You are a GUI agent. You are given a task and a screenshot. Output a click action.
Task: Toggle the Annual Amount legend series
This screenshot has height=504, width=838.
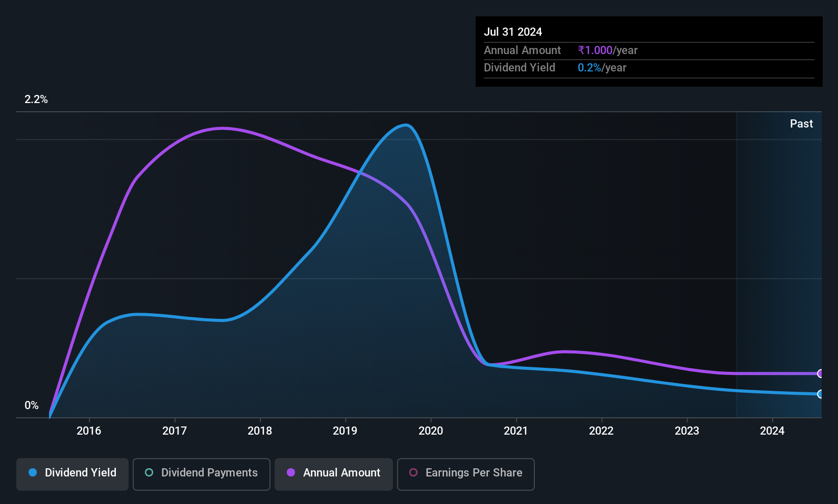click(334, 474)
